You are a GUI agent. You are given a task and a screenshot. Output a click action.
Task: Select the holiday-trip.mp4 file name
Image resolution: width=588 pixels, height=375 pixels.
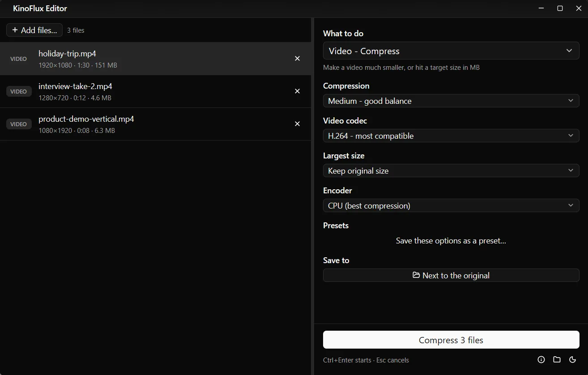click(x=67, y=54)
